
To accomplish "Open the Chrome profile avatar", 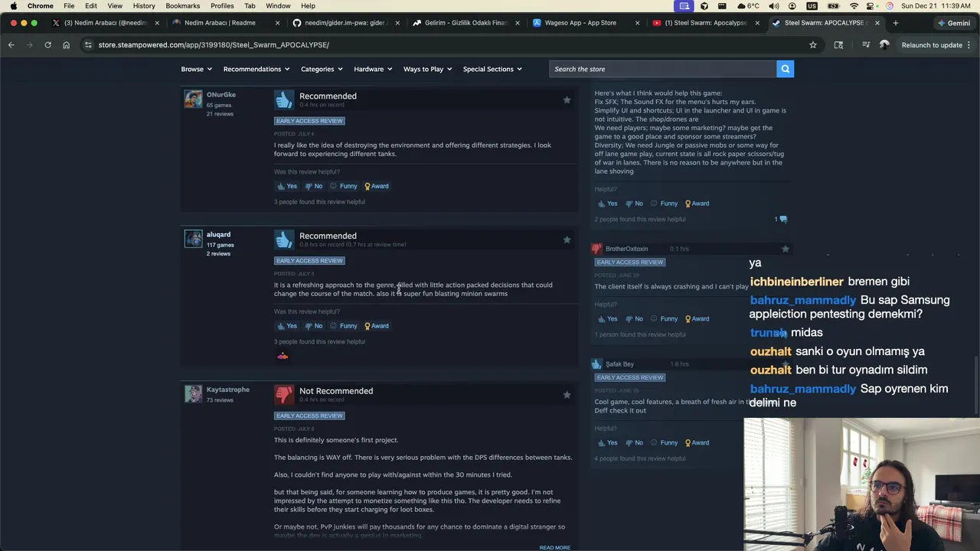I will click(884, 45).
